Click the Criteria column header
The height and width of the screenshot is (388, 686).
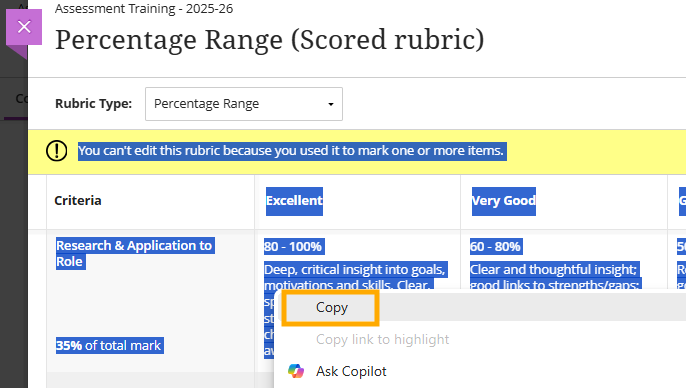[78, 200]
